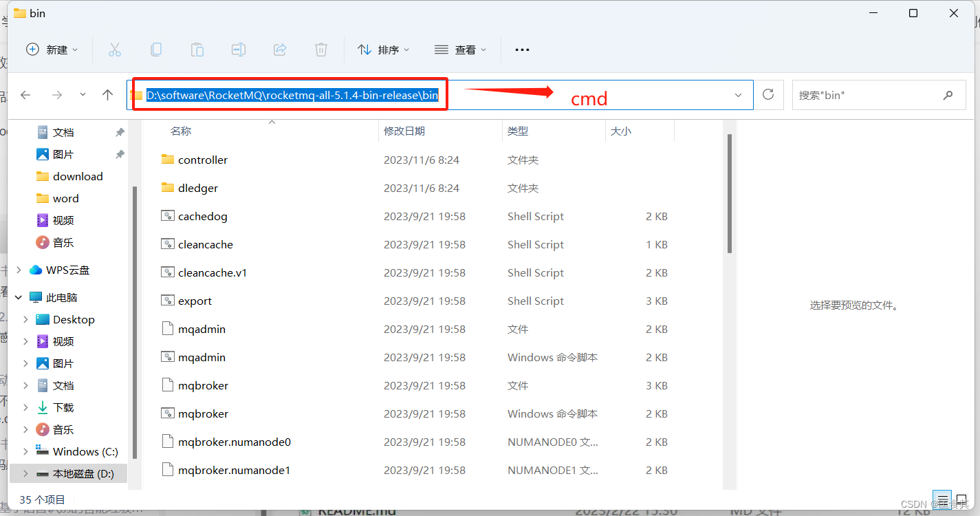Go forward with the right arrow
This screenshot has height=516, width=980.
[x=57, y=95]
